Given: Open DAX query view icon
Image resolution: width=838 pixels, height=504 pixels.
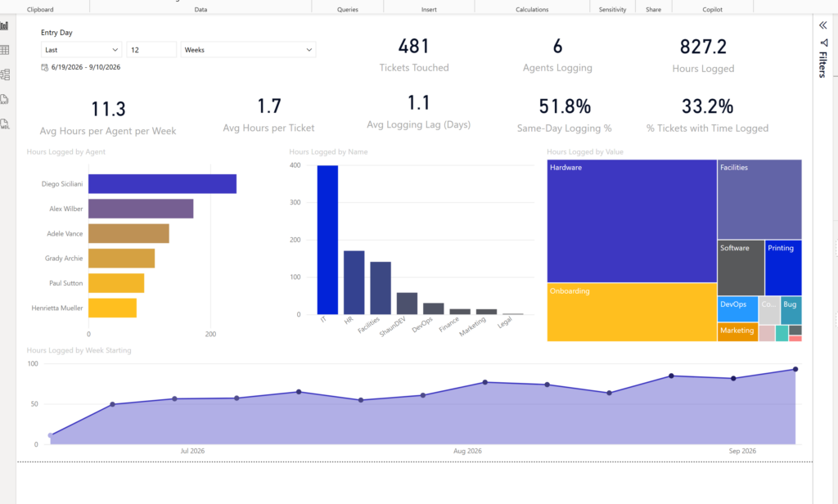Looking at the screenshot, I should [x=5, y=100].
